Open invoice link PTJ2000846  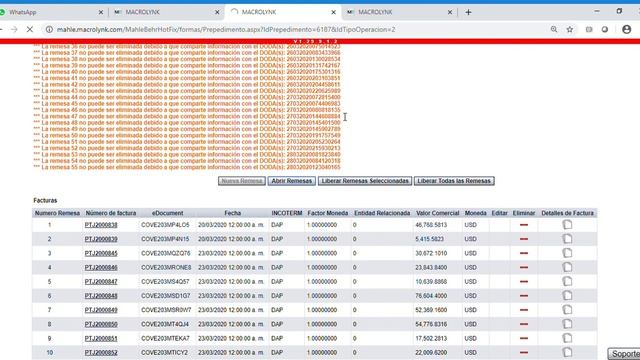(x=101, y=267)
